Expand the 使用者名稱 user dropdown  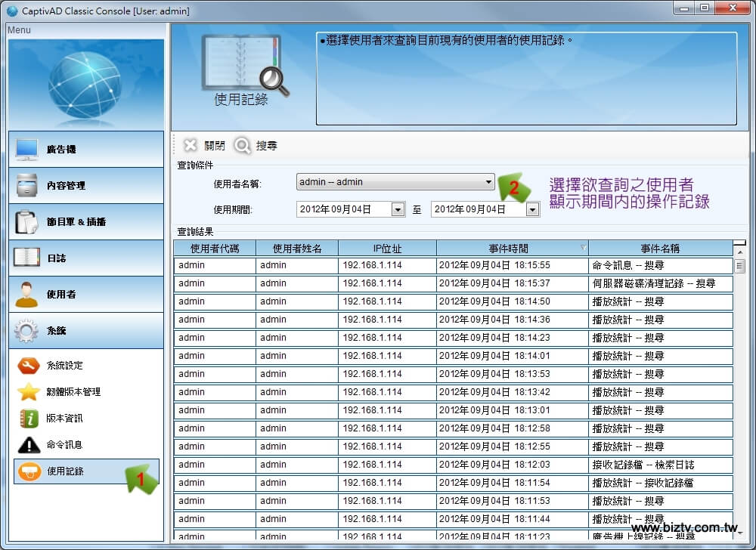pyautogui.click(x=488, y=182)
